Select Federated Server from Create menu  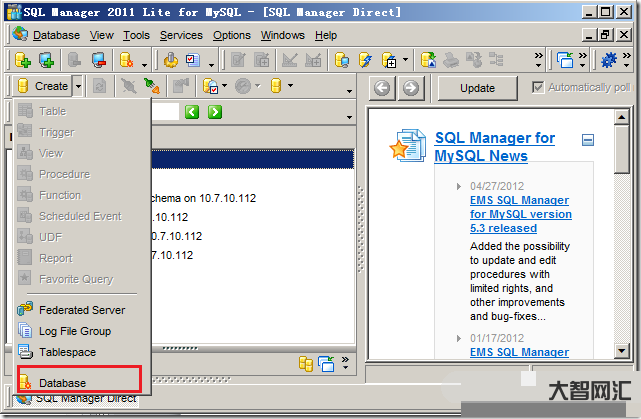(81, 310)
